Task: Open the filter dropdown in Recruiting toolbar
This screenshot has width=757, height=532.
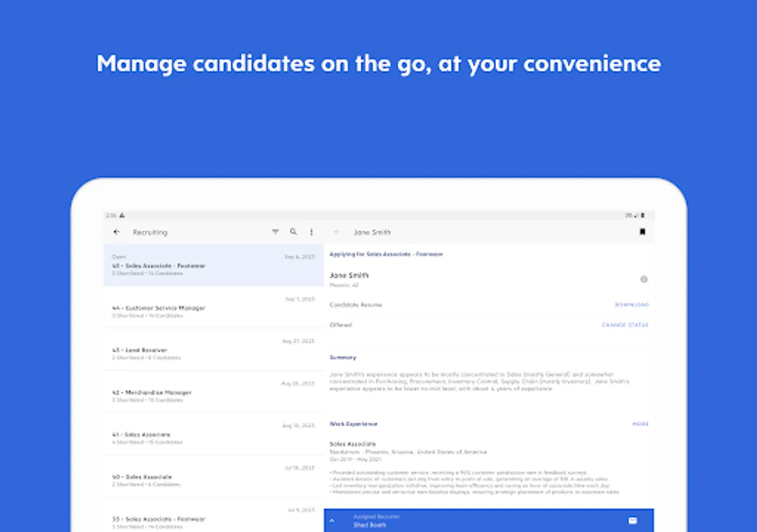Action: 275,232
